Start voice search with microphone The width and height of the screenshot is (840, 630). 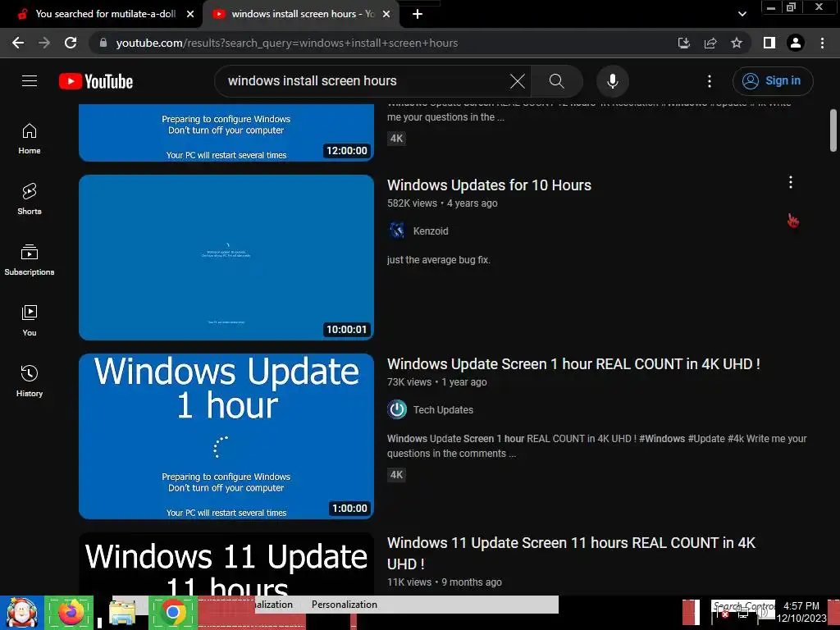[613, 81]
